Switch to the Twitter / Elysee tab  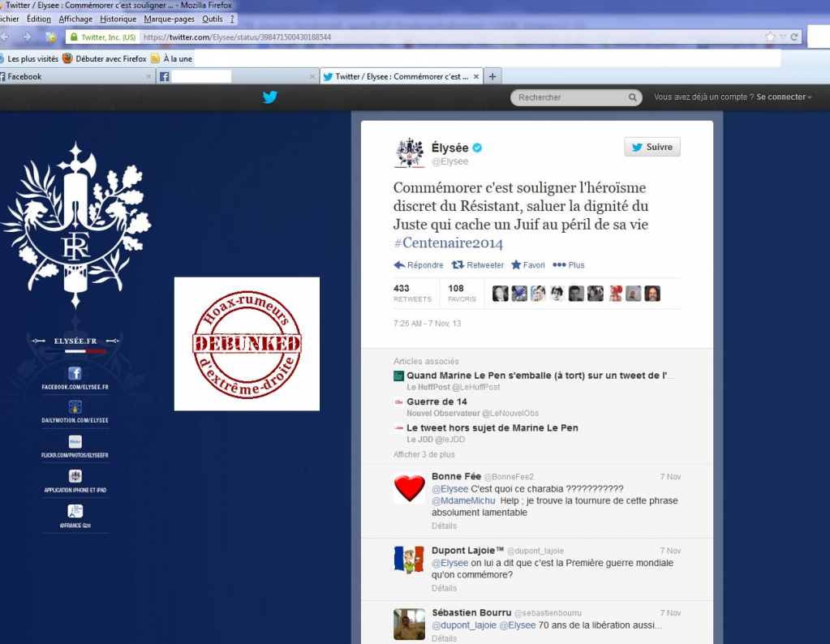(x=401, y=77)
